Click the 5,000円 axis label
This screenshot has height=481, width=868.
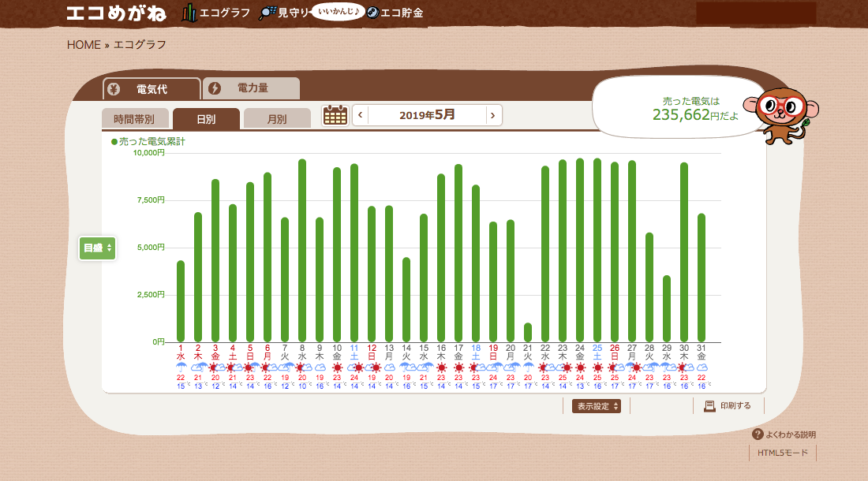tap(151, 247)
